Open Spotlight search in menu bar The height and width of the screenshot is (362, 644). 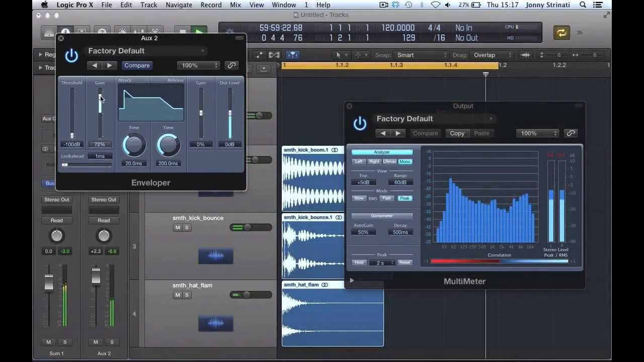click(x=583, y=5)
